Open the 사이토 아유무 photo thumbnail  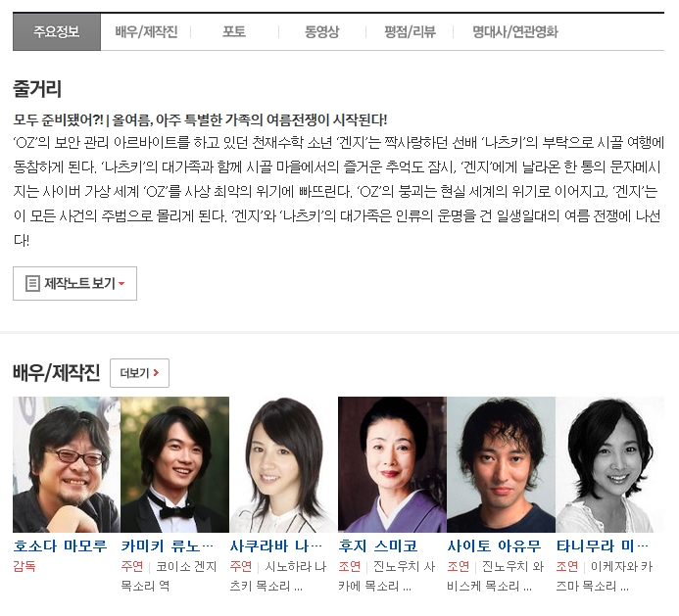(501, 464)
